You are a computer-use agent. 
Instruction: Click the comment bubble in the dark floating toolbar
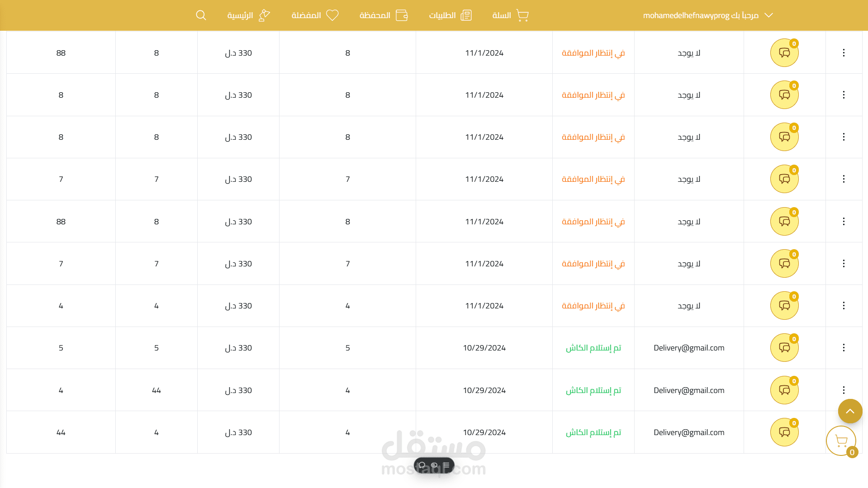click(422, 465)
